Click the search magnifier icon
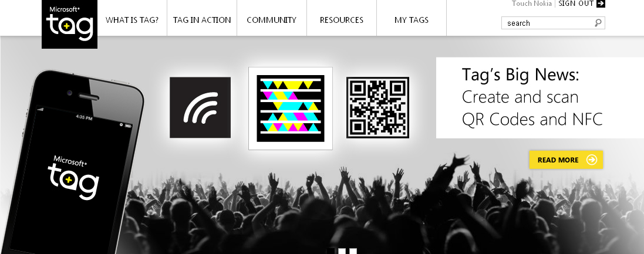644x254 pixels. point(598,23)
